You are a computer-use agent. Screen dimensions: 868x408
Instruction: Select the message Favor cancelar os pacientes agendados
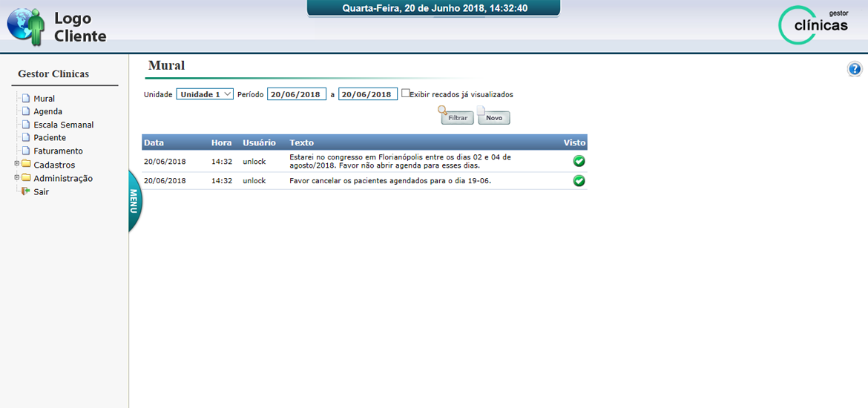[390, 181]
